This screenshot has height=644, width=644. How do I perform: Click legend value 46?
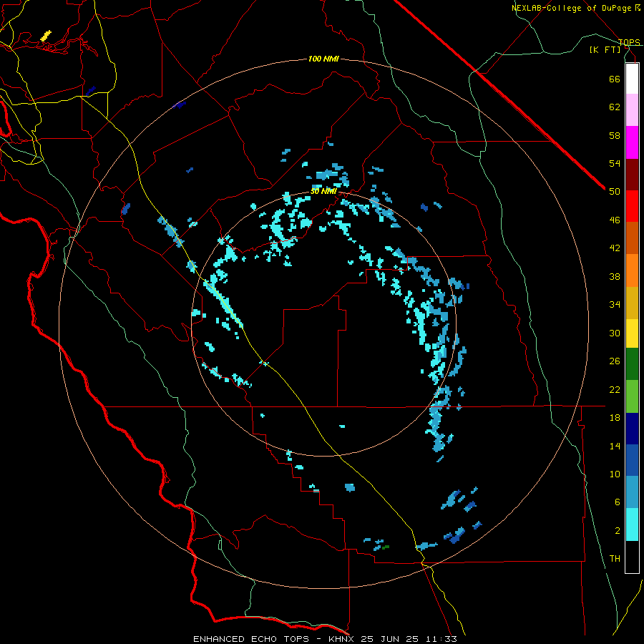[615, 220]
